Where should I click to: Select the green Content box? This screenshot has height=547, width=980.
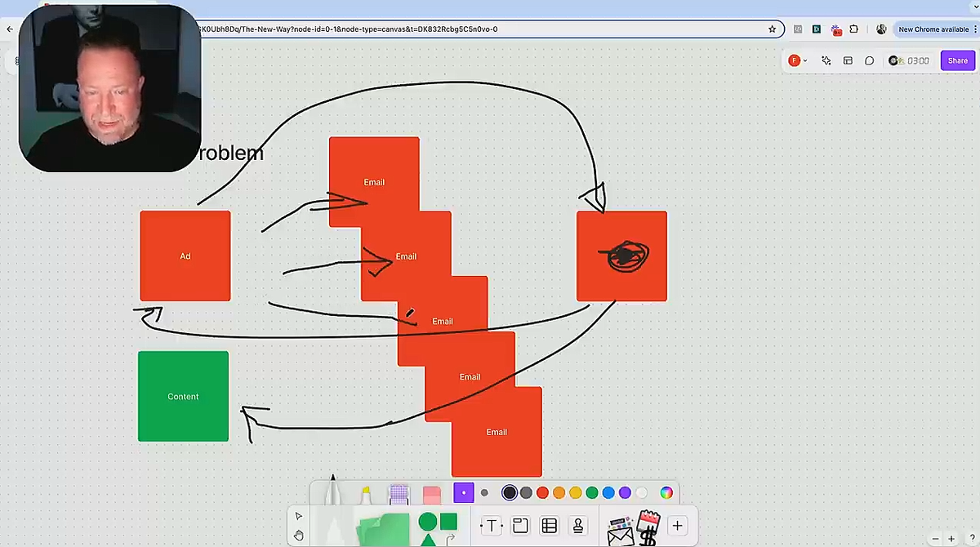[184, 397]
